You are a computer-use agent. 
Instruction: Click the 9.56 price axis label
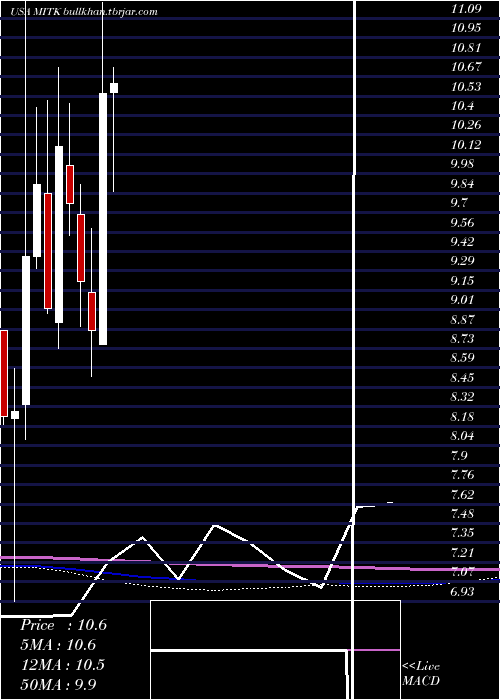(x=462, y=222)
